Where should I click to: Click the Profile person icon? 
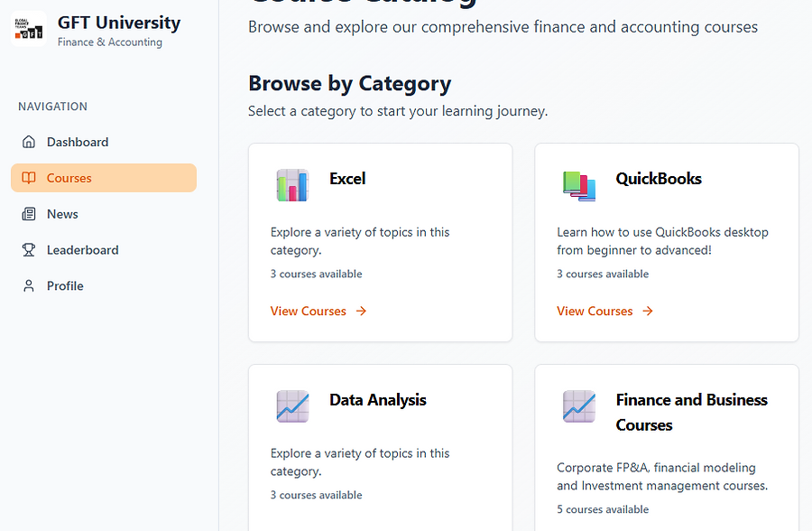29,285
